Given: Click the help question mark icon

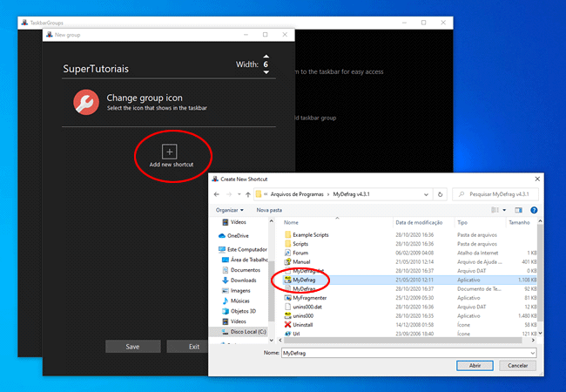Looking at the screenshot, I should [x=533, y=210].
